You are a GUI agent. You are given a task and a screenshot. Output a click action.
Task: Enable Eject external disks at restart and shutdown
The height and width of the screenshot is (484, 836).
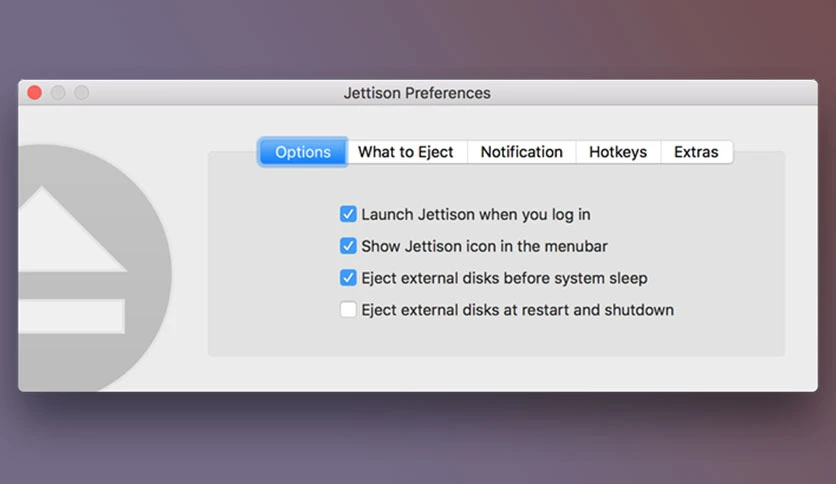pos(348,310)
